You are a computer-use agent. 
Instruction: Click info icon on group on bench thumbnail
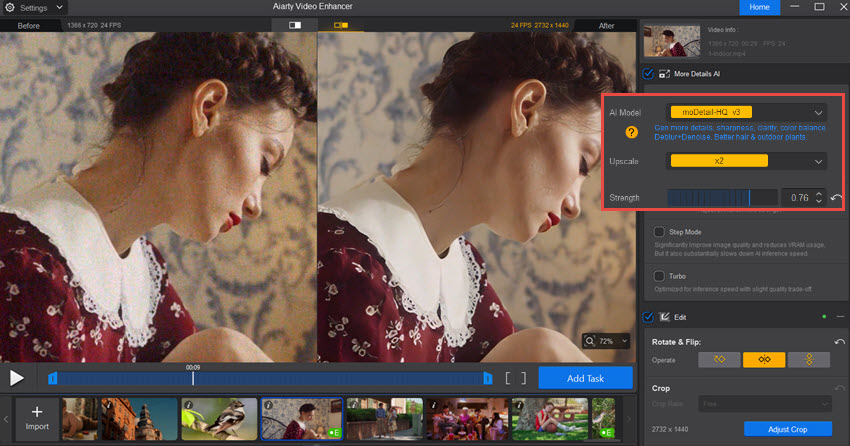[434, 405]
